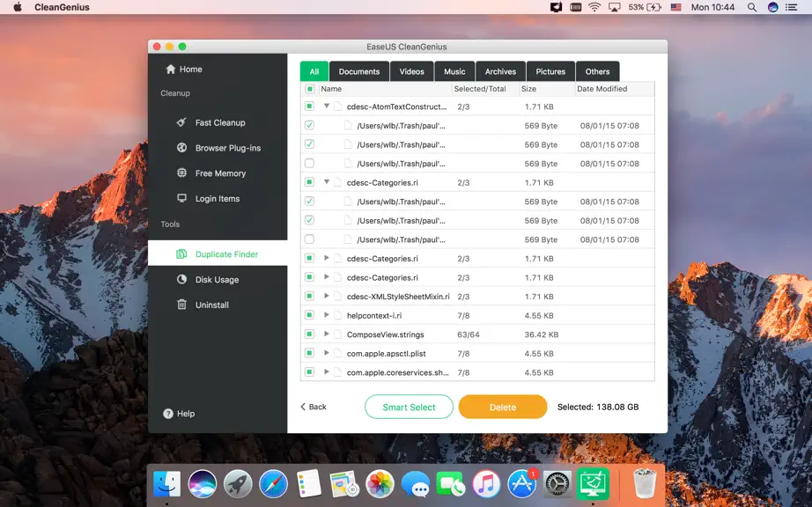
Task: Switch to the Videos tab
Action: coord(411,71)
